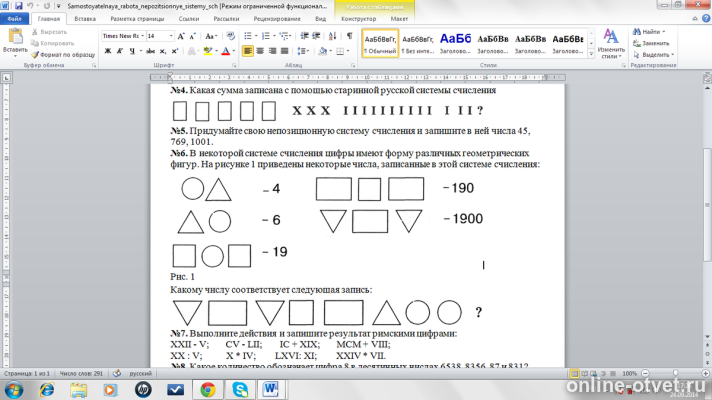The image size is (712, 400).
Task: Click the sort icon in paragraph group
Action: pyautogui.click(x=332, y=36)
